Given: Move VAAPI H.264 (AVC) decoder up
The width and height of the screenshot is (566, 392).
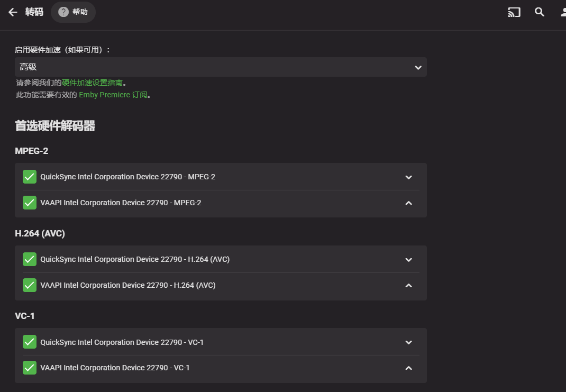Looking at the screenshot, I should click(408, 286).
